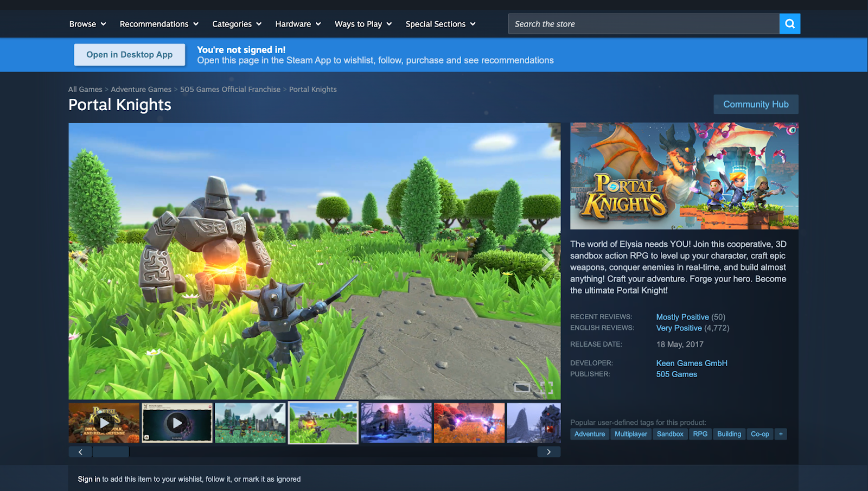Screen dimensions: 868x491
Task: Click the Open in Desktop App button
Action: coord(129,54)
